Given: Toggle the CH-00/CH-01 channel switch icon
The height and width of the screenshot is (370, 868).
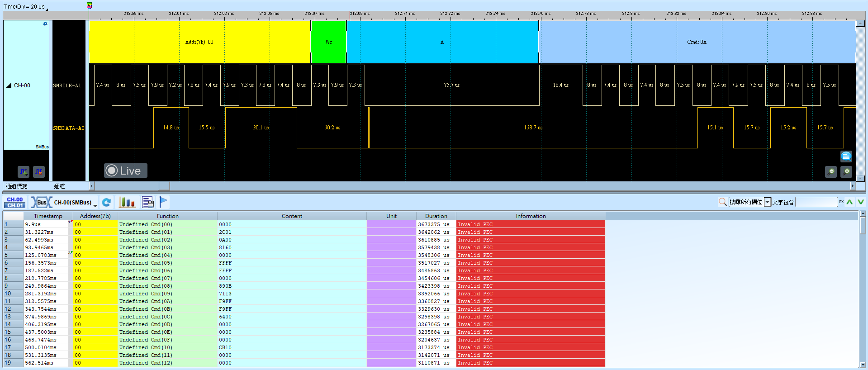Looking at the screenshot, I should [15, 202].
